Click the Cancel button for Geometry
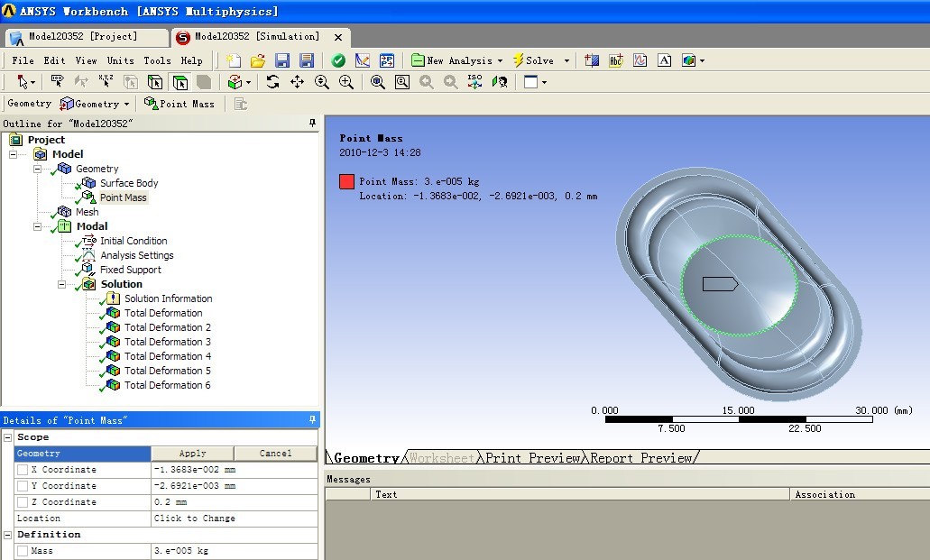930x560 pixels. point(275,454)
